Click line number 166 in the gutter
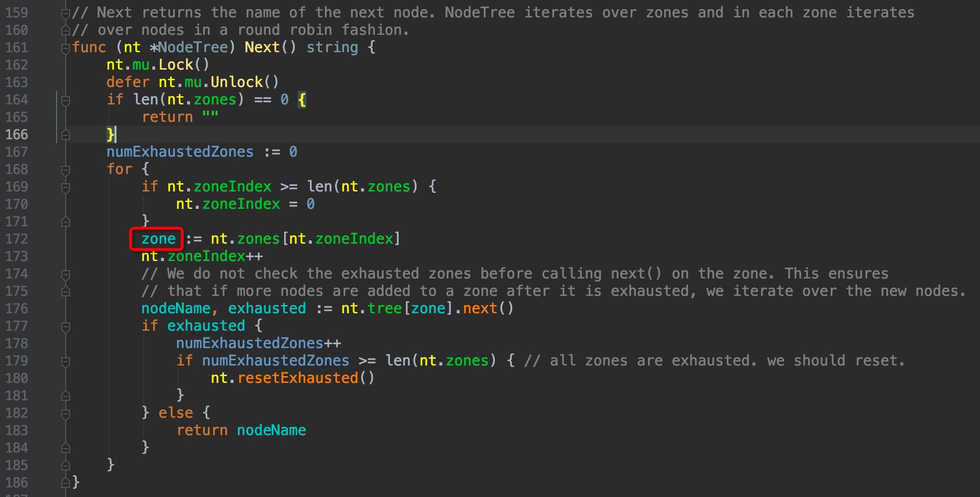Viewport: 980px width, 497px height. pos(17,134)
